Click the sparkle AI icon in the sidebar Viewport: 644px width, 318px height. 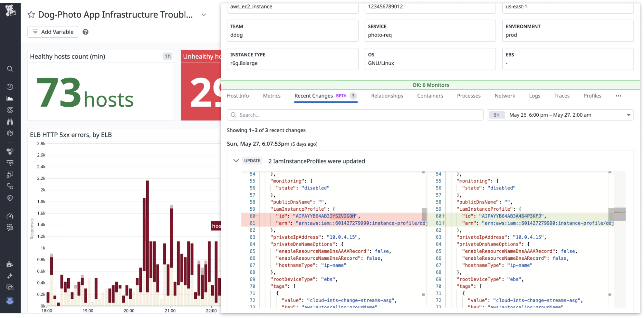tap(10, 275)
